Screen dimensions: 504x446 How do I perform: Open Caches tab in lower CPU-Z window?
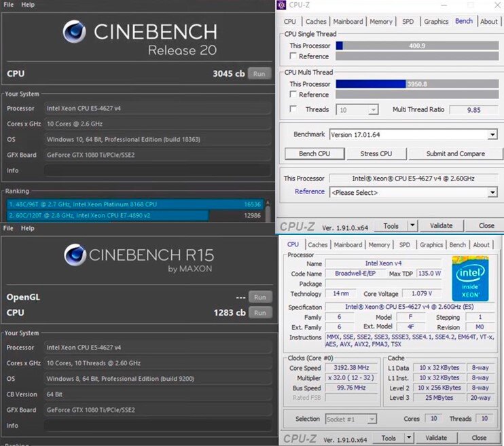click(x=318, y=244)
